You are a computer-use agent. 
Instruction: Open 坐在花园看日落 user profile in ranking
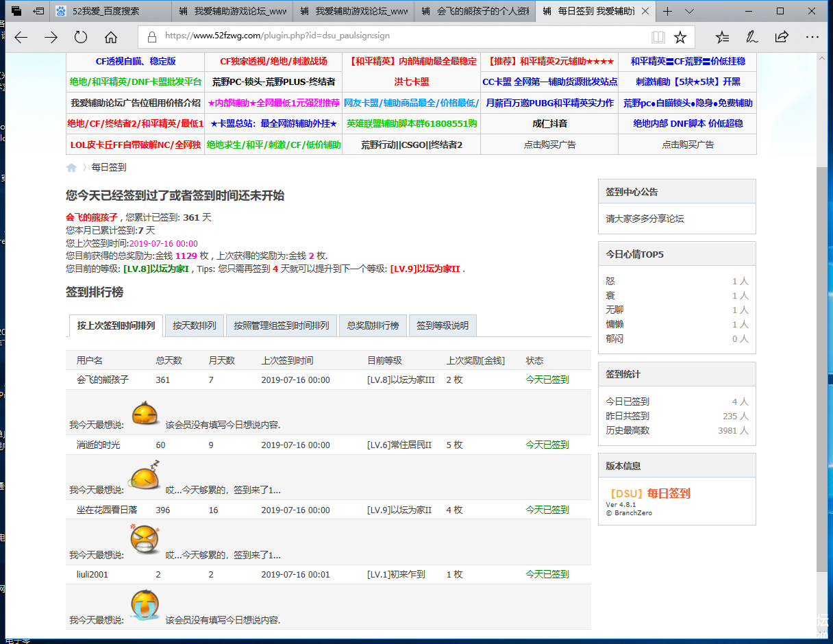pyautogui.click(x=107, y=510)
